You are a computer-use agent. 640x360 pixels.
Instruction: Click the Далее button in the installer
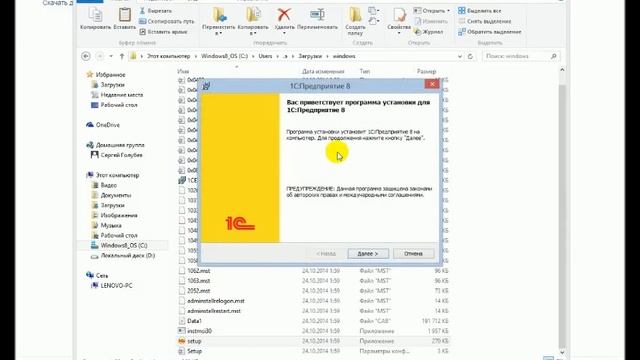368,253
